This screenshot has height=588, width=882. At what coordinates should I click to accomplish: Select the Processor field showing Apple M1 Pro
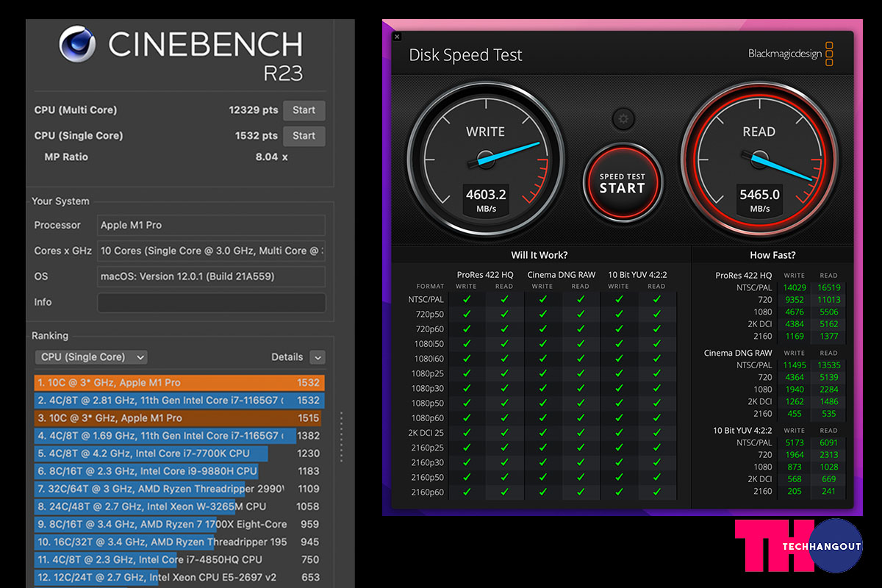[211, 225]
